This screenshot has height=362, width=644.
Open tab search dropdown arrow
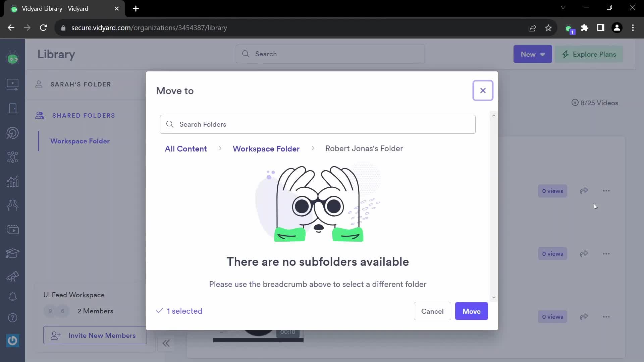point(563,7)
